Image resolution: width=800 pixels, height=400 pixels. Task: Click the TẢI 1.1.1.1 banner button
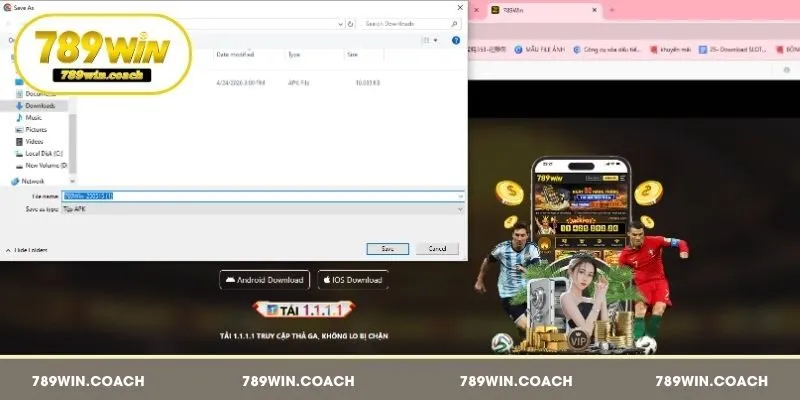(304, 310)
